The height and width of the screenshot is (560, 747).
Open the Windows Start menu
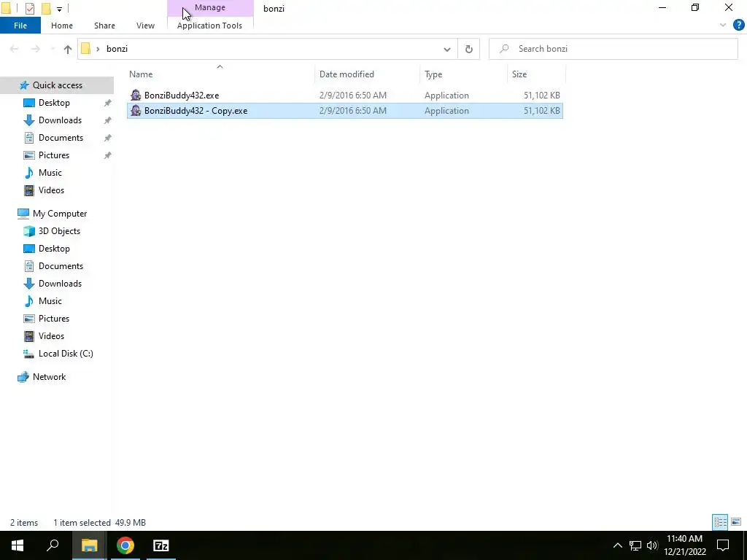click(18, 545)
